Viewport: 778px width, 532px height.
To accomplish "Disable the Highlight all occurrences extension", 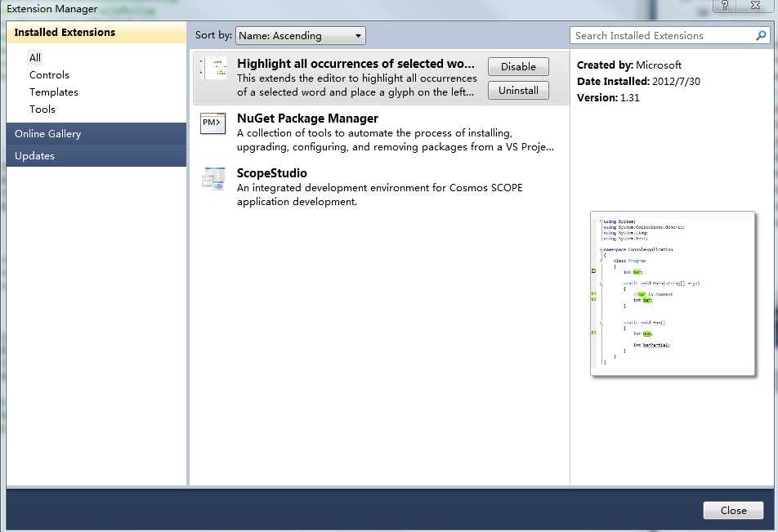I will click(x=518, y=66).
